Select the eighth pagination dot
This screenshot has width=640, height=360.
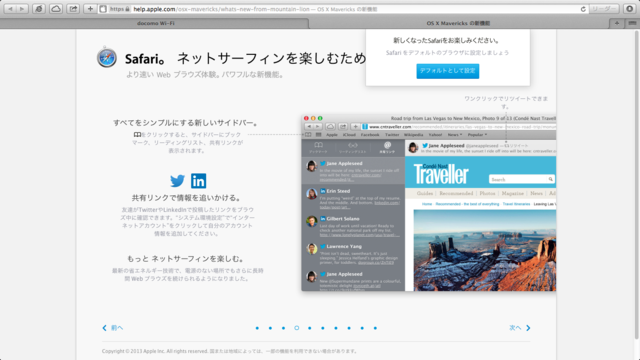click(349, 328)
